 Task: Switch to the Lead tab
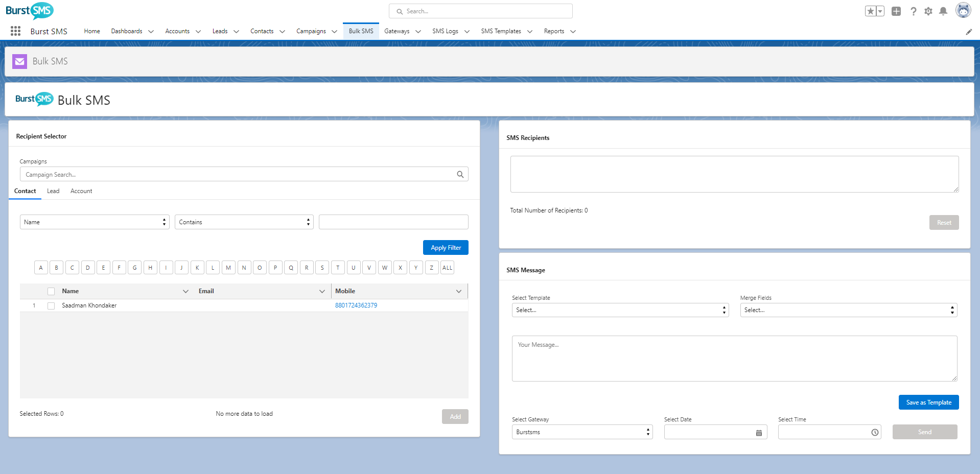53,191
